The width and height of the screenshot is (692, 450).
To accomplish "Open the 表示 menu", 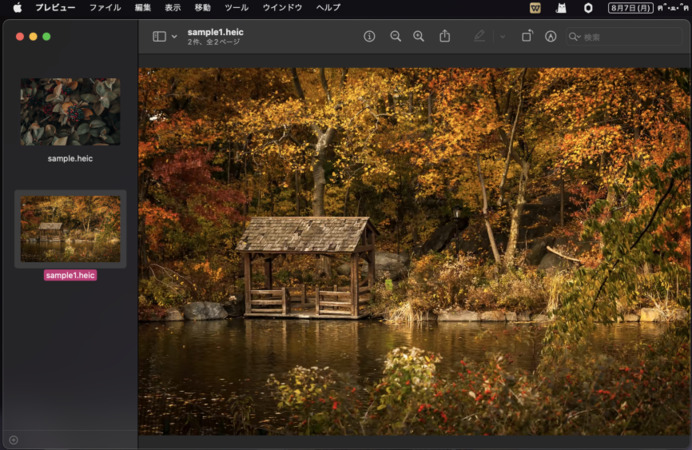I will click(x=173, y=7).
